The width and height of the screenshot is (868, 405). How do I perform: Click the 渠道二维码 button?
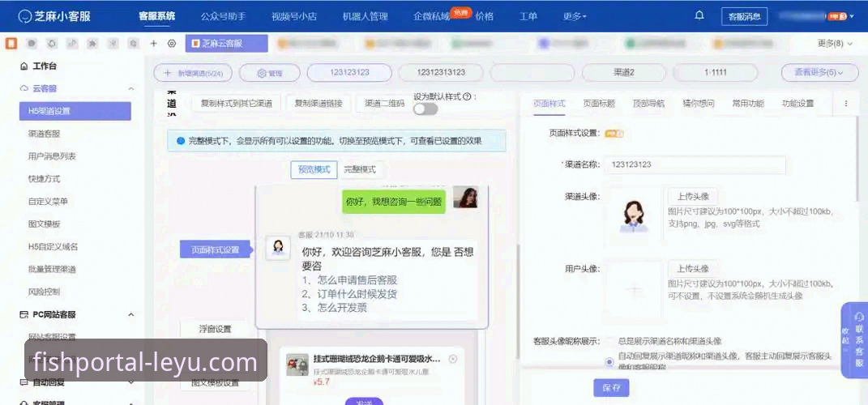click(x=385, y=103)
